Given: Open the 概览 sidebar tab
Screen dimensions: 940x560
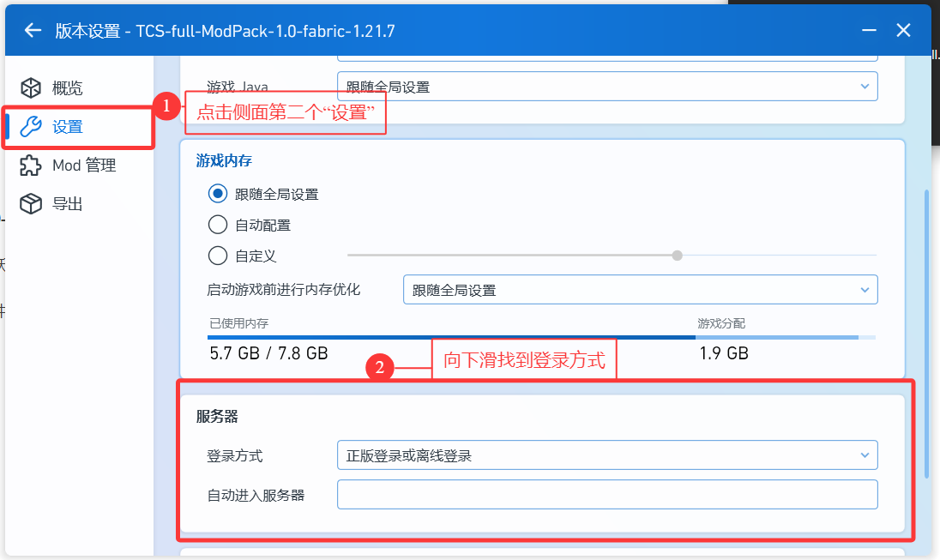Looking at the screenshot, I should click(x=79, y=88).
